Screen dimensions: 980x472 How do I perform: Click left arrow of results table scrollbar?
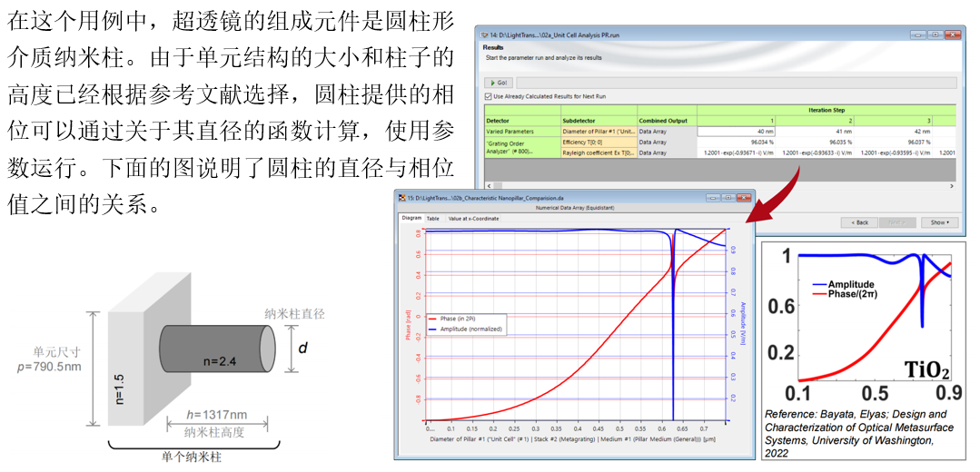tap(490, 186)
